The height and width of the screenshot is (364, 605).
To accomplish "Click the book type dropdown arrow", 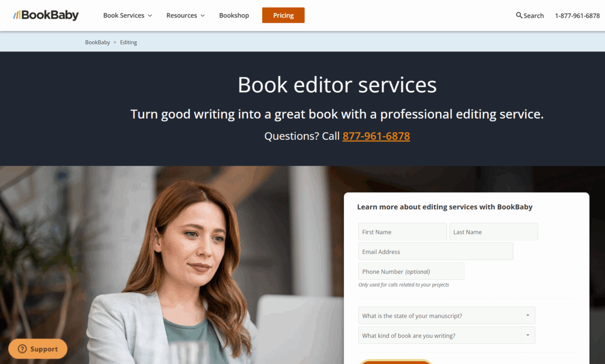I will [528, 335].
